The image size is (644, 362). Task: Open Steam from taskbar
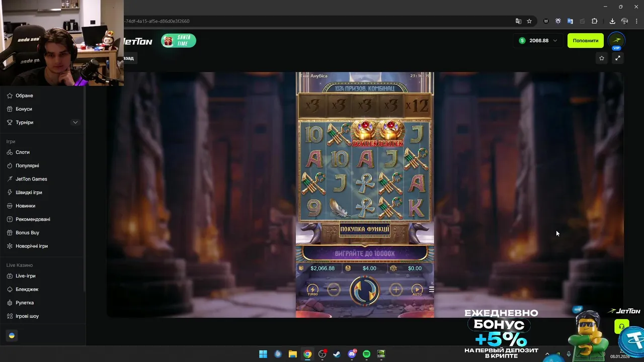(x=337, y=354)
